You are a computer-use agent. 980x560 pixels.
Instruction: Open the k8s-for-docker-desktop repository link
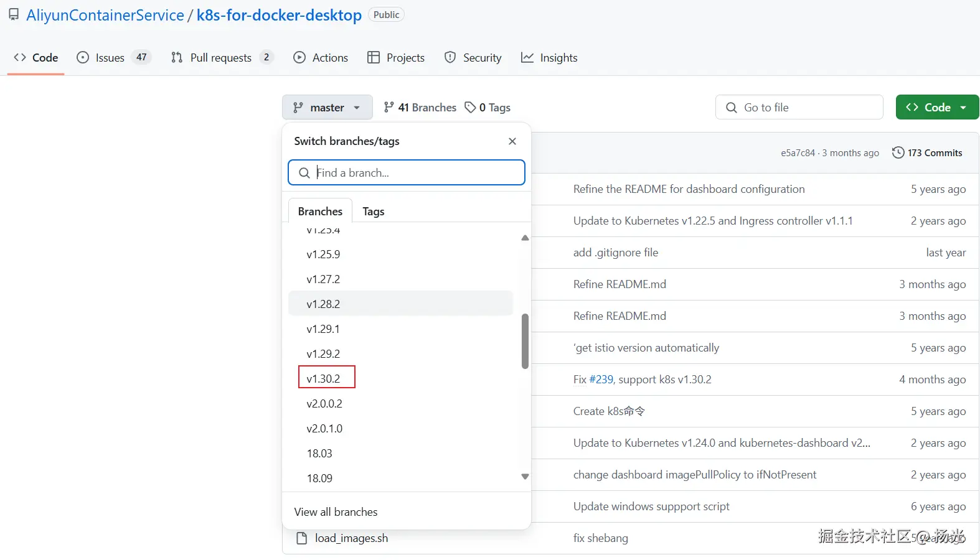pos(279,15)
